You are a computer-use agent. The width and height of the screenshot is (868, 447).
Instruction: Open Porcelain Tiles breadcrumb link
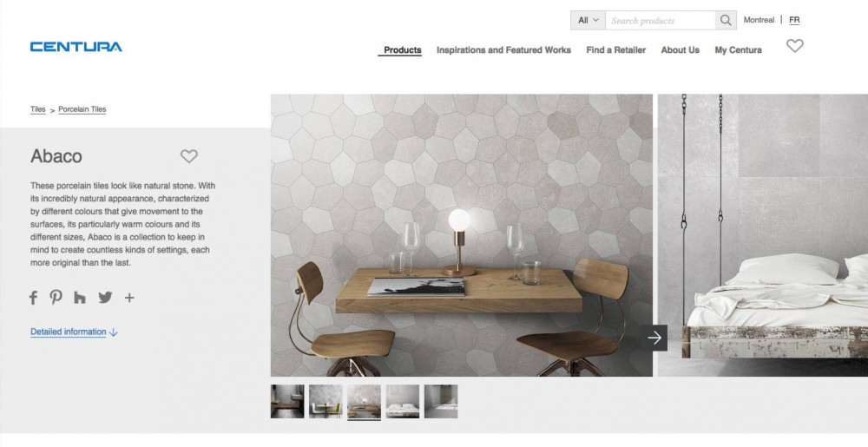tap(82, 109)
